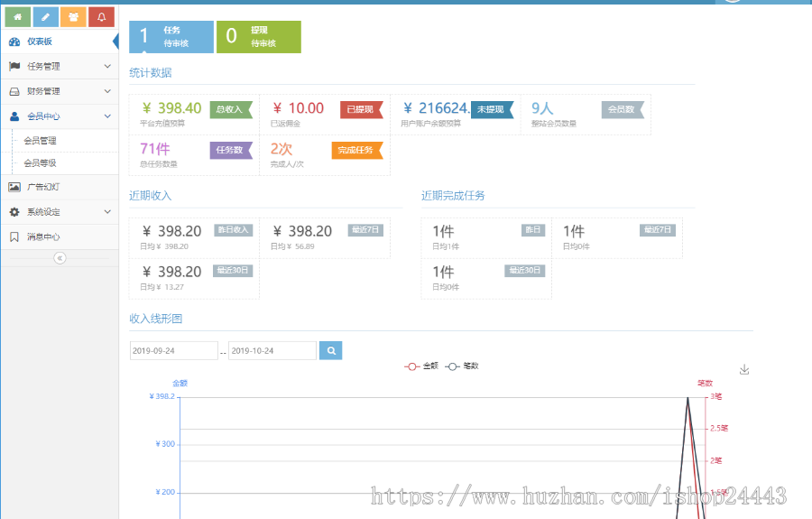The image size is (812, 519).
Task: Click the ¥ 398.40 total income value
Action: pyautogui.click(x=172, y=108)
